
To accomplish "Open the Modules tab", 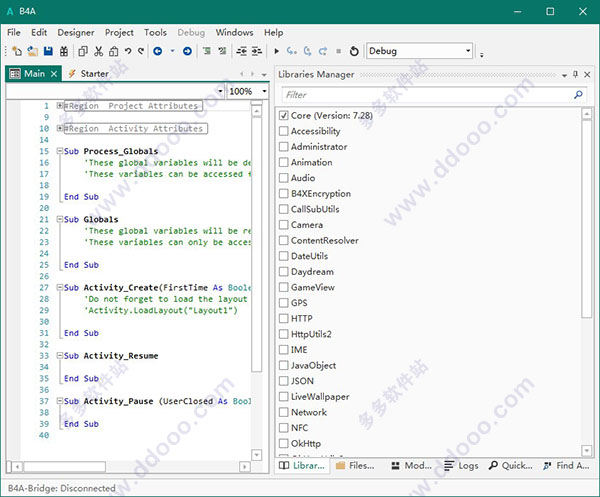I will tap(412, 466).
